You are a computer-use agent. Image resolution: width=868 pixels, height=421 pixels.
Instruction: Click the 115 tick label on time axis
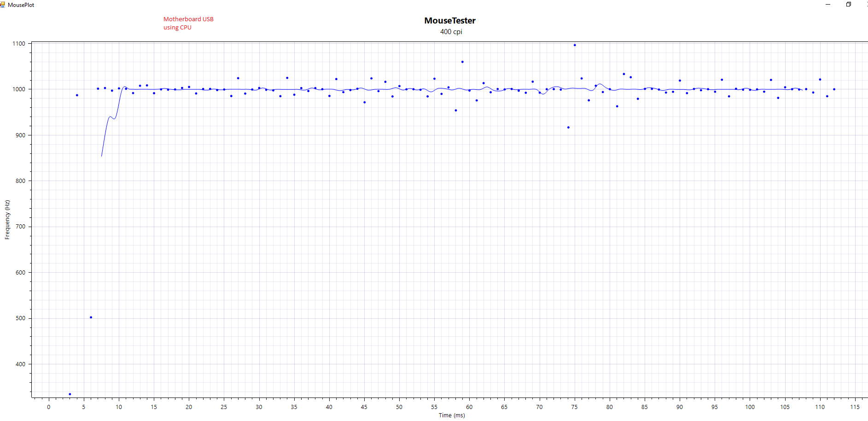coord(855,407)
